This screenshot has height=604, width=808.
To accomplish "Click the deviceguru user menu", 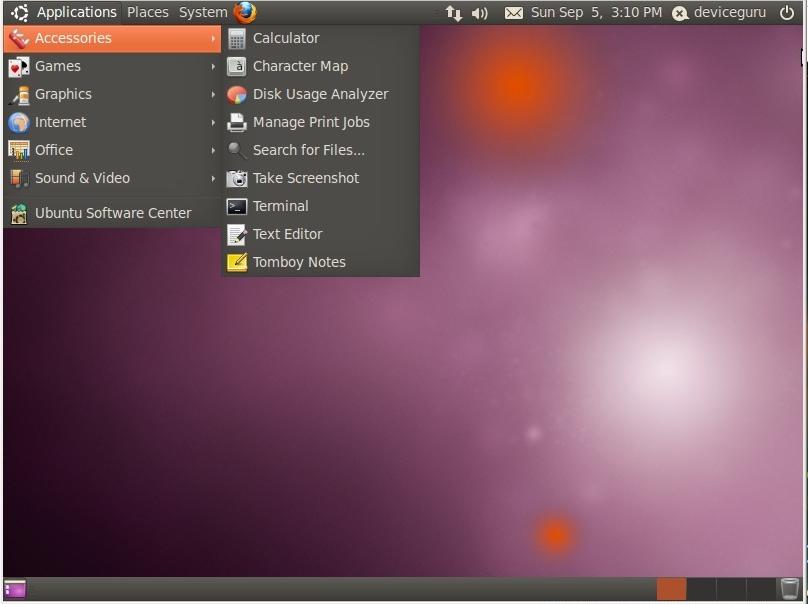I will [730, 12].
